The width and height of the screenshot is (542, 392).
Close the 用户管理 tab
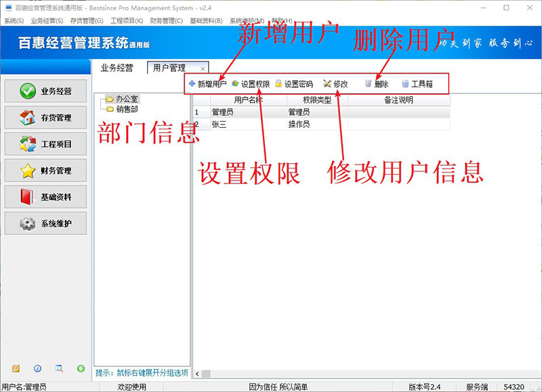[x=203, y=69]
